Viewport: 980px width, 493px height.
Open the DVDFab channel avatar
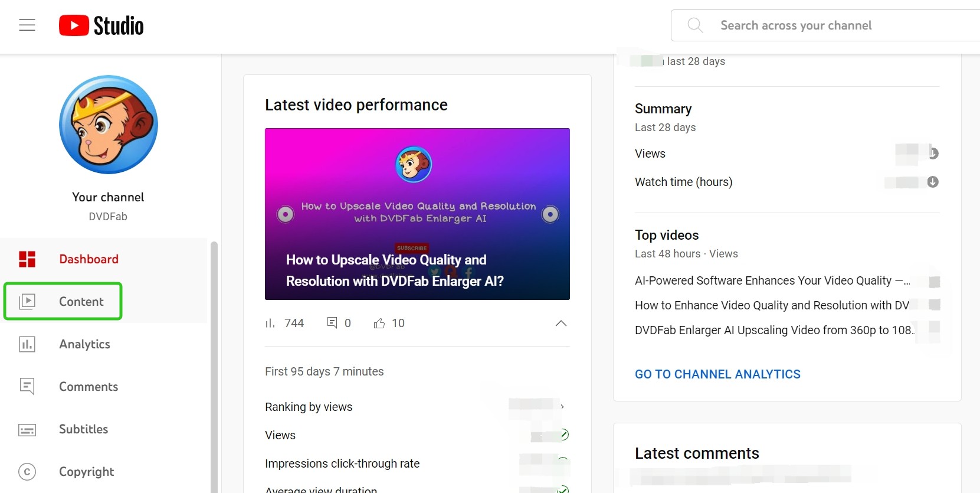(x=109, y=125)
